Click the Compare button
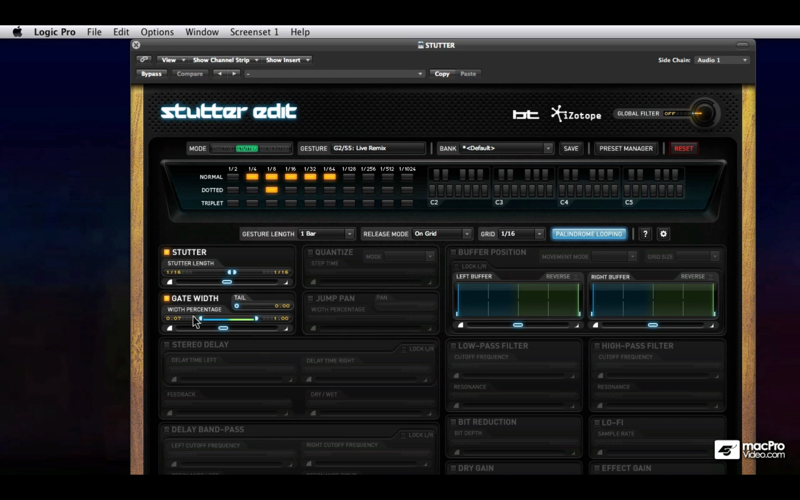 pos(190,73)
